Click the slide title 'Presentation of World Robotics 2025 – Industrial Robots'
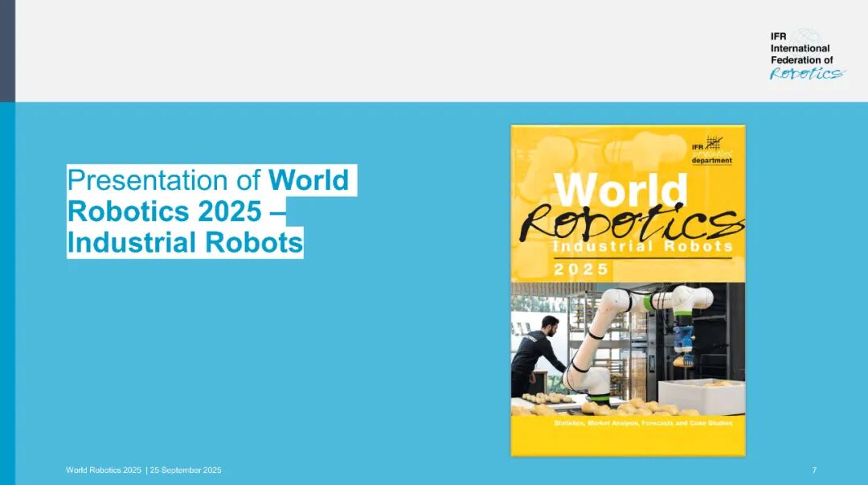This screenshot has height=485, width=868. pos(211,212)
